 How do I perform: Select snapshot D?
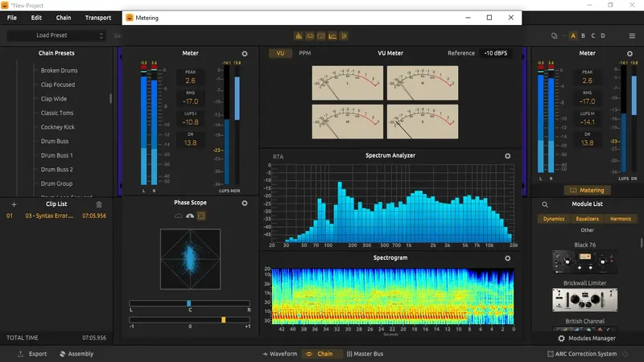coord(603,35)
